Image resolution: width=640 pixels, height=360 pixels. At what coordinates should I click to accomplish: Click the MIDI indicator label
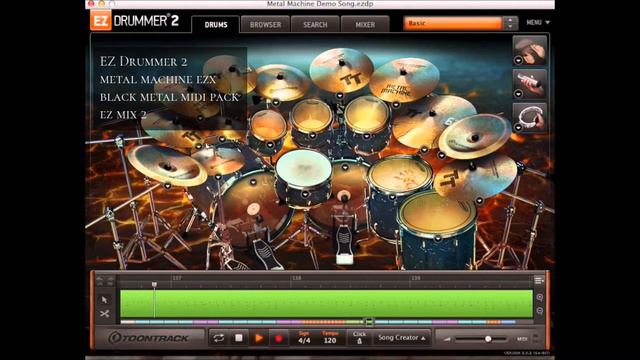point(522,339)
